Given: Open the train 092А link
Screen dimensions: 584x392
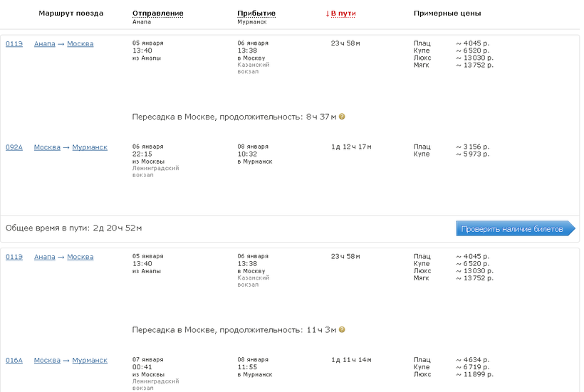Looking at the screenshot, I should point(14,147).
